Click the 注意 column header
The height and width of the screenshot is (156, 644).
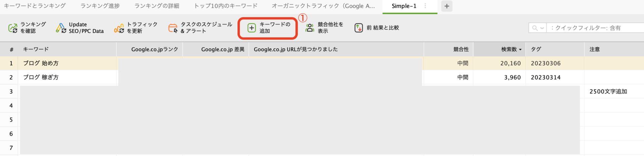[x=614, y=49]
